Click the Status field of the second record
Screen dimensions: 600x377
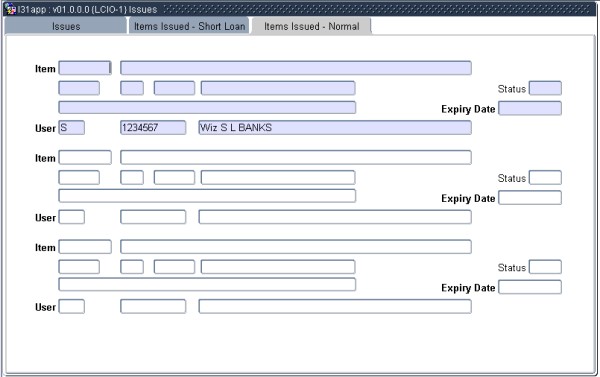point(545,178)
